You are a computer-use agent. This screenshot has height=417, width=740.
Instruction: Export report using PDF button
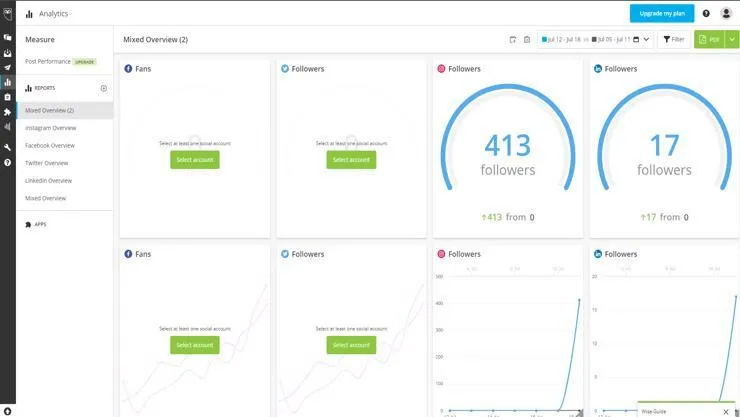pos(709,39)
